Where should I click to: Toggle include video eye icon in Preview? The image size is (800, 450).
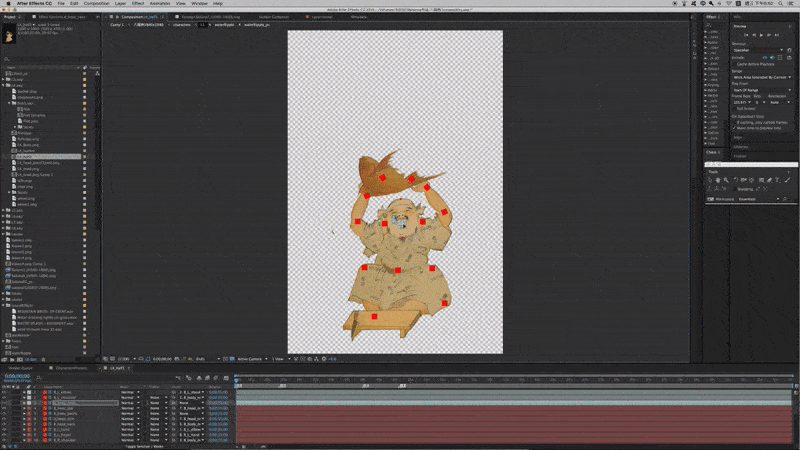coord(765,58)
